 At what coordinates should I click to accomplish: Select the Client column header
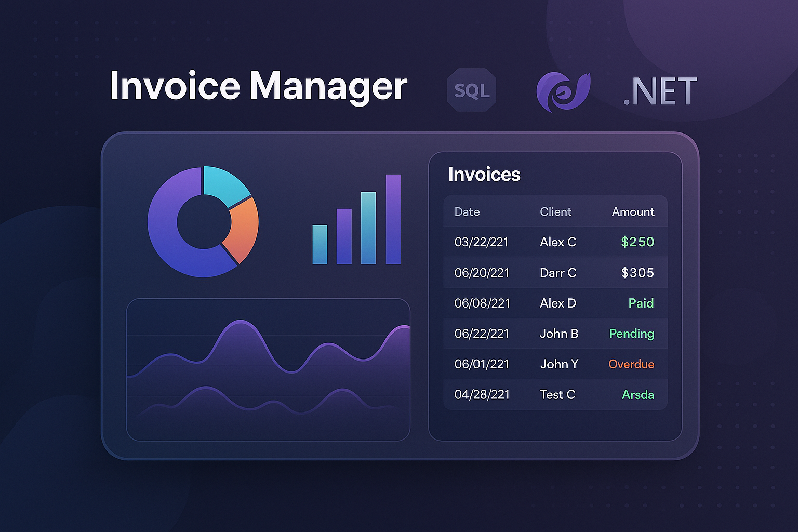coord(555,211)
